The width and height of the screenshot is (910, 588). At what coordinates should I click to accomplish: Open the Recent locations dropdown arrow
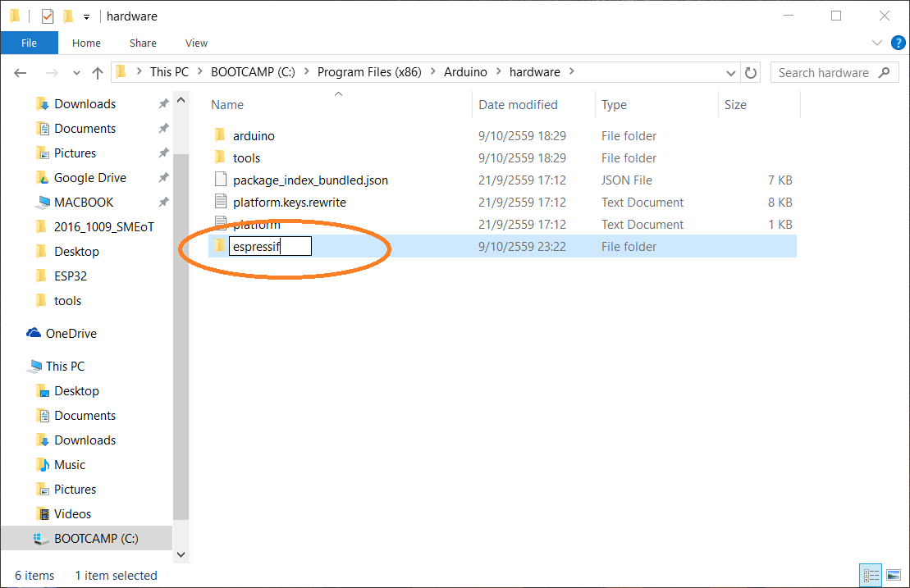(x=76, y=73)
